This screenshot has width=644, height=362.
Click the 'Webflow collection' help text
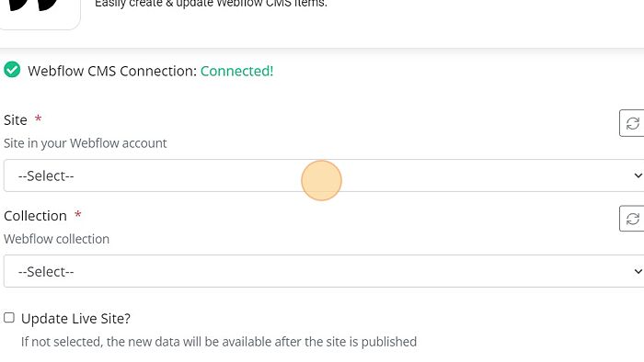57,239
